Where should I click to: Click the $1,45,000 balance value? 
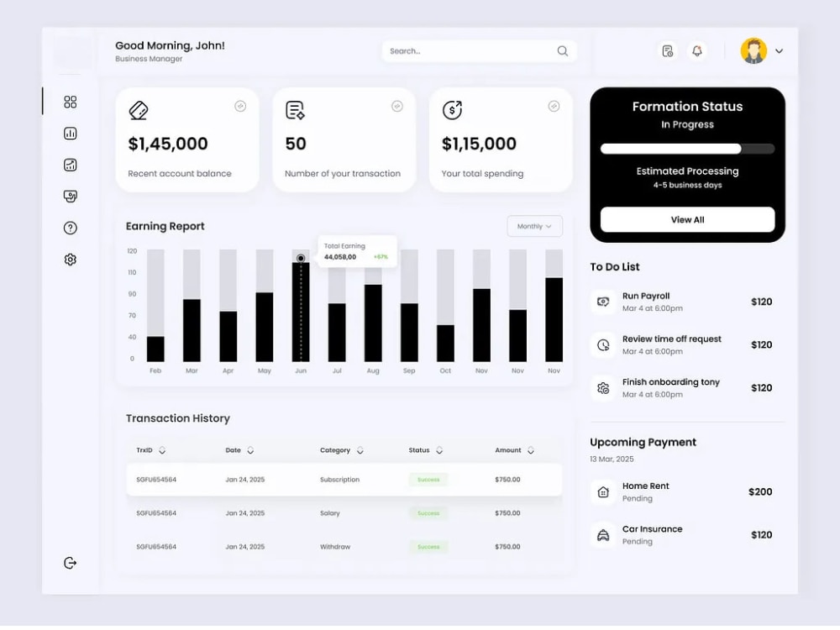coord(168,144)
